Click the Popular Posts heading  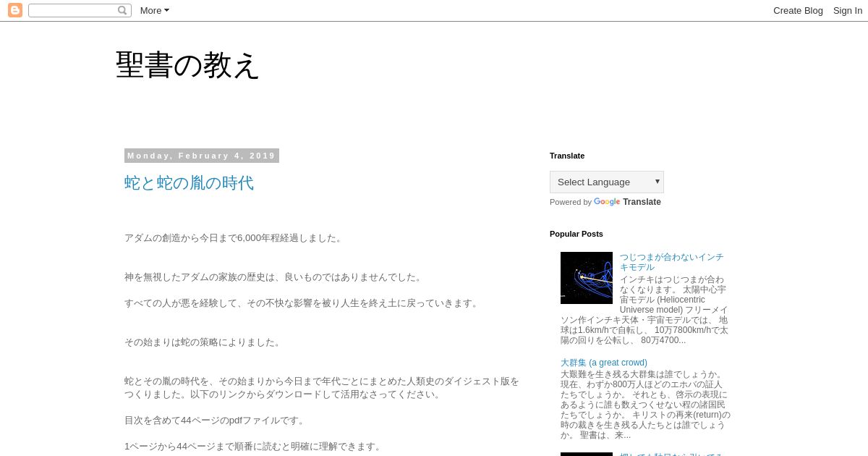[576, 234]
